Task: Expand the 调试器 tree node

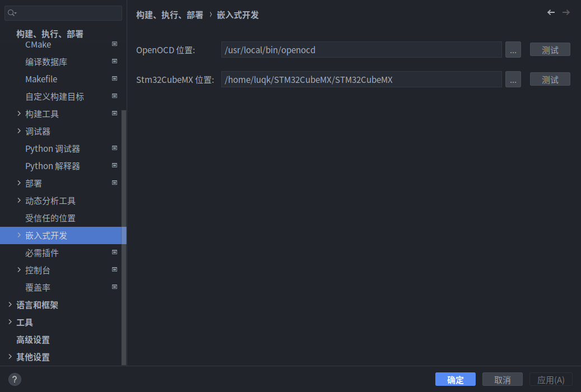Action: [x=18, y=130]
